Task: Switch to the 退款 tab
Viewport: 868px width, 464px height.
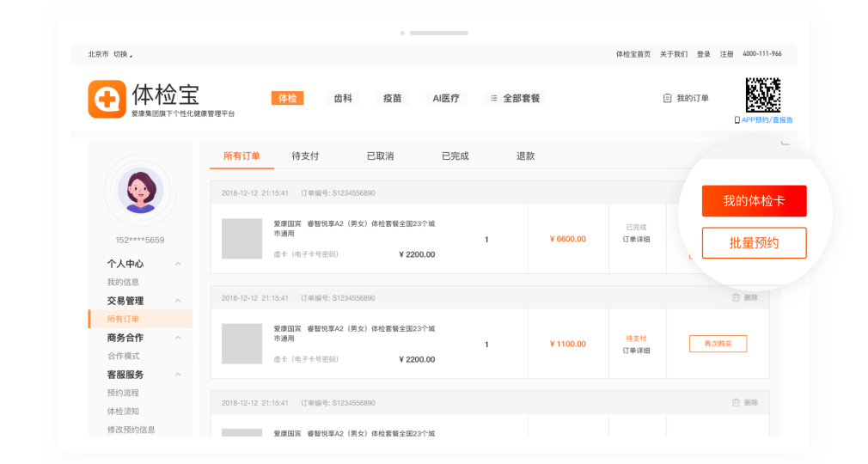Action: 525,156
